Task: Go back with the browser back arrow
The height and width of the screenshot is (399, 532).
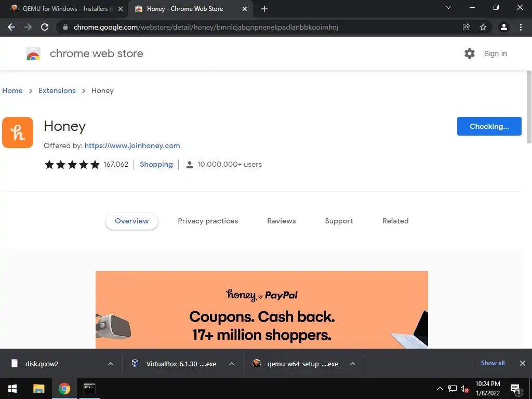Action: [x=11, y=27]
